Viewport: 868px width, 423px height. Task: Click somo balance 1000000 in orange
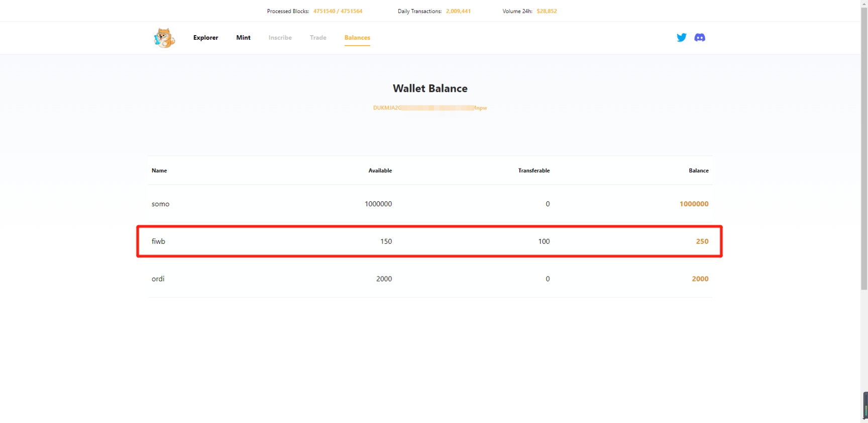(694, 204)
